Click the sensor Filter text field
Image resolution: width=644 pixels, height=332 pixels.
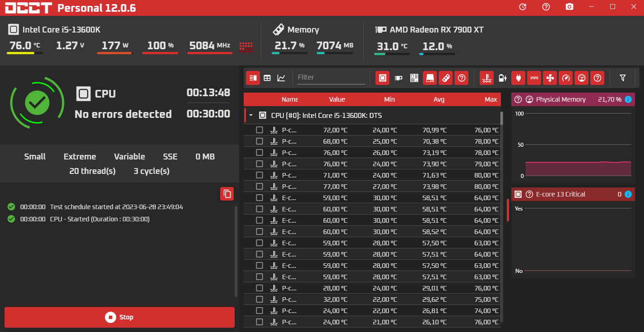[x=331, y=78]
